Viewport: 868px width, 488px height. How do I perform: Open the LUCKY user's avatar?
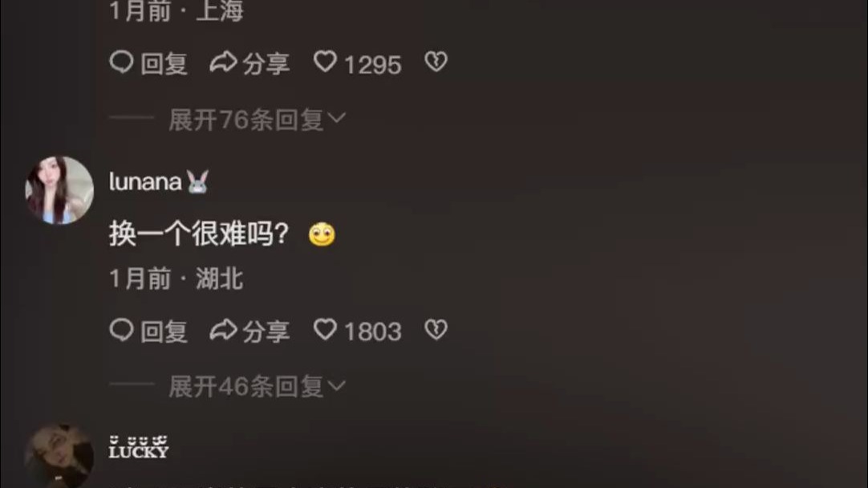coord(59,457)
